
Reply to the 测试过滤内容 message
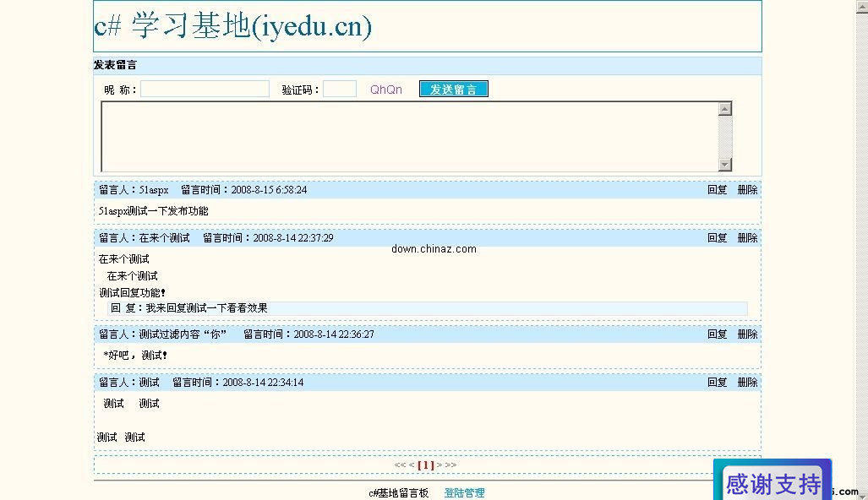pos(717,334)
